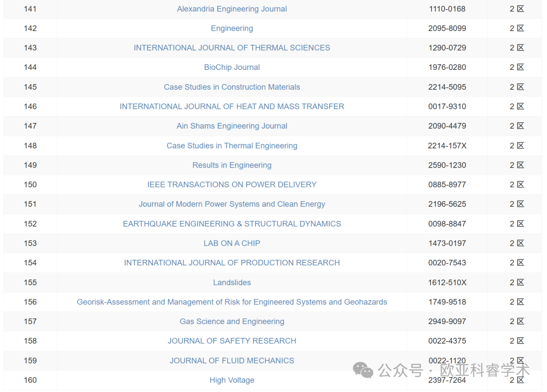The image size is (547, 392).
Task: Open JOURNAL OF SAFETY RESEARCH link
Action: tap(231, 341)
